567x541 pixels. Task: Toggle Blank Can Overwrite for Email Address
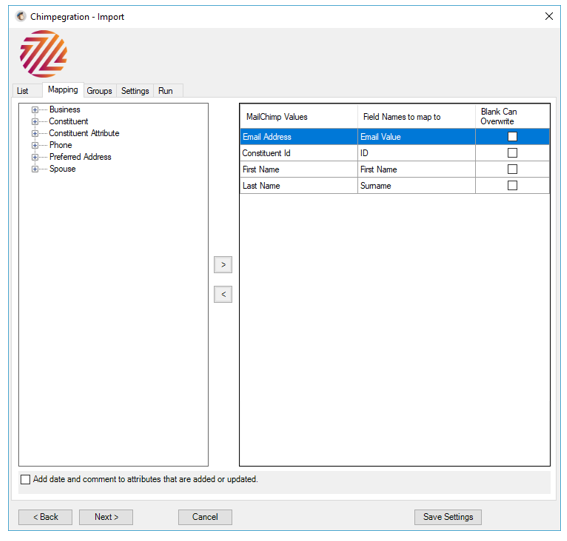(512, 137)
